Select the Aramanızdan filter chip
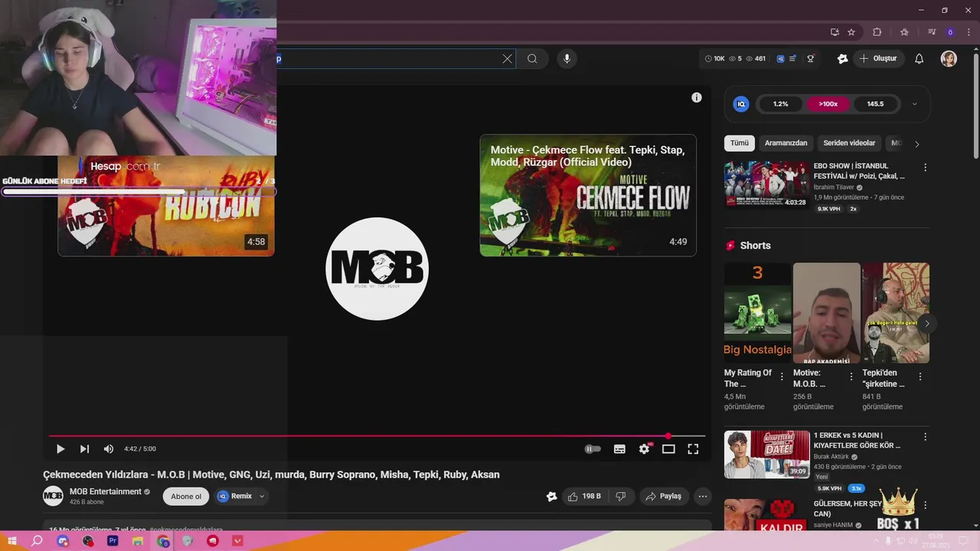This screenshot has width=980, height=551. coord(786,143)
